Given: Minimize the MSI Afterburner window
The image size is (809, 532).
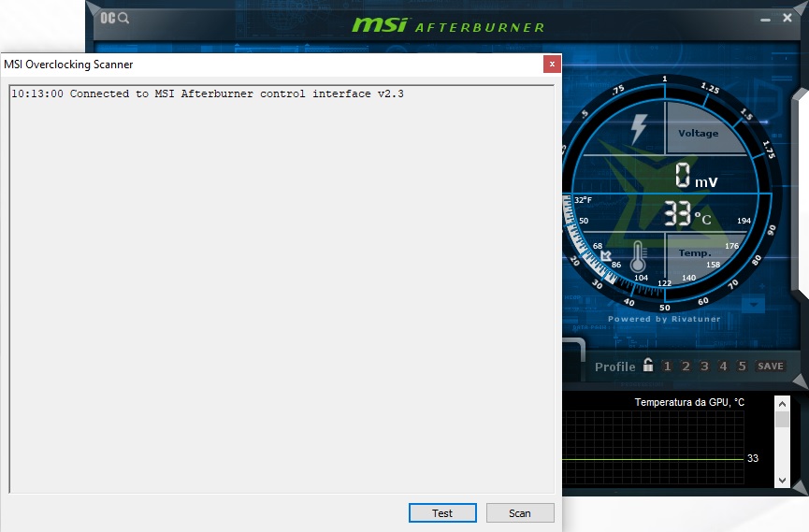Looking at the screenshot, I should pos(765,19).
